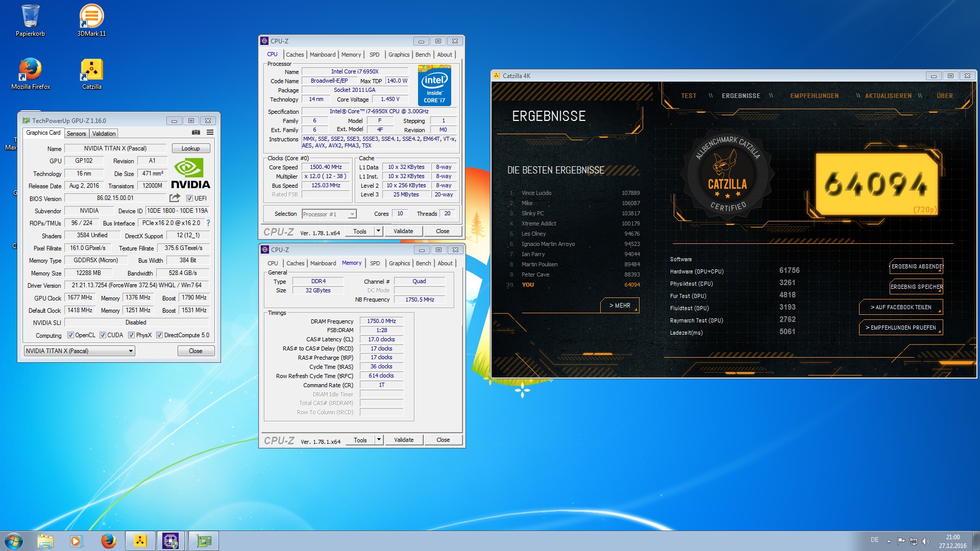Click the volume speaker tray icon

coord(926,541)
